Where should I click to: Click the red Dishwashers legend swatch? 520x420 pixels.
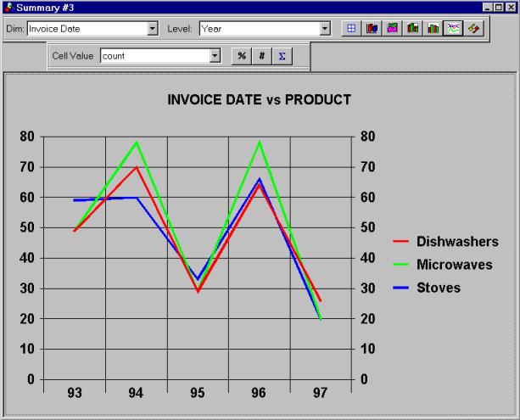[401, 243]
